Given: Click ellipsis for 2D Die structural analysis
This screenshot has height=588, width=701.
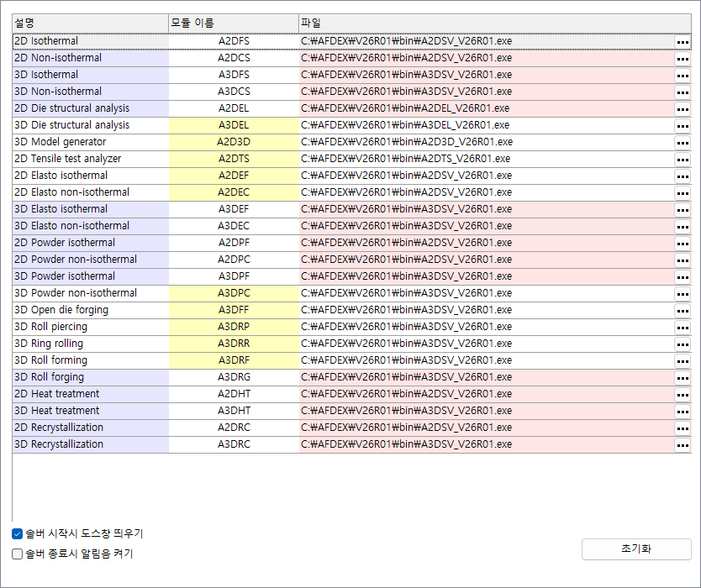Looking at the screenshot, I should pos(683,108).
